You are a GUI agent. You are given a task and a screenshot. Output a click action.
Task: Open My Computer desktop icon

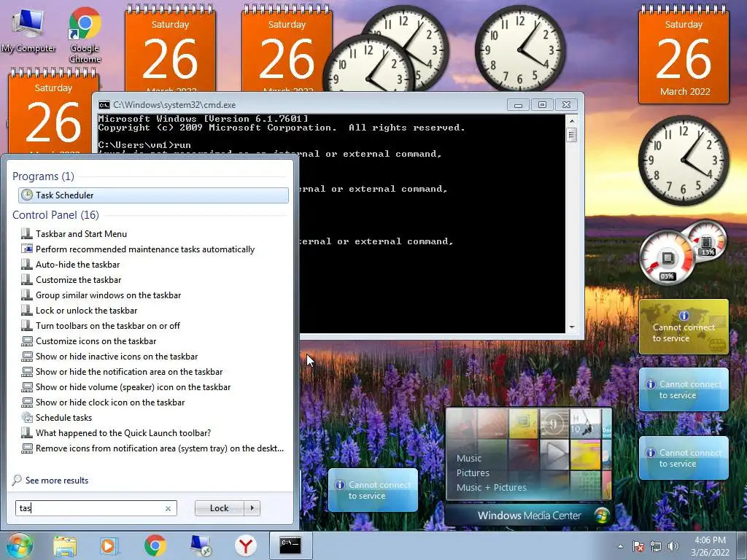[28, 30]
